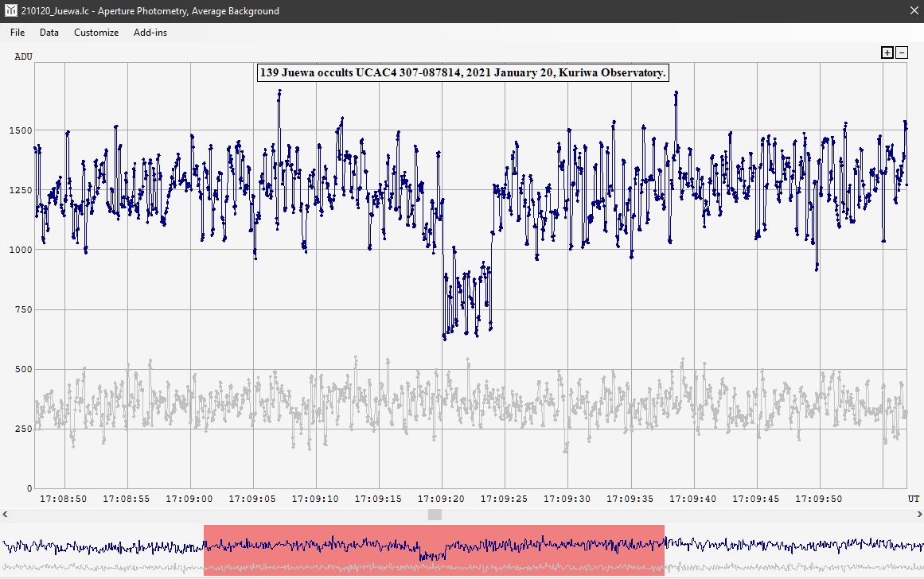The height and width of the screenshot is (579, 924).
Task: Open the Add-ins menu
Action: (x=150, y=33)
